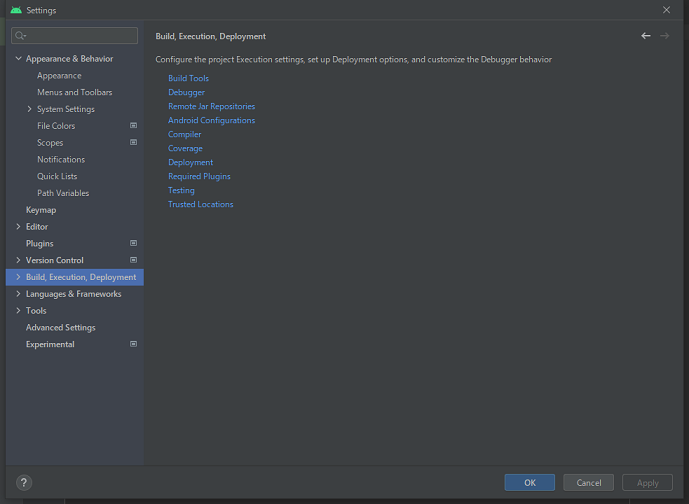Expand the Languages & Frameworks section
This screenshot has width=689, height=504.
(18, 294)
